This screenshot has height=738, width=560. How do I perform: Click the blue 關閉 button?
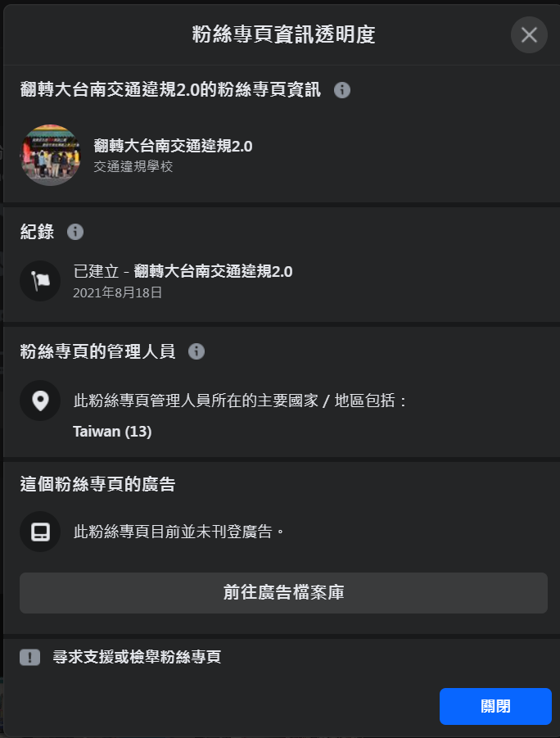(495, 706)
